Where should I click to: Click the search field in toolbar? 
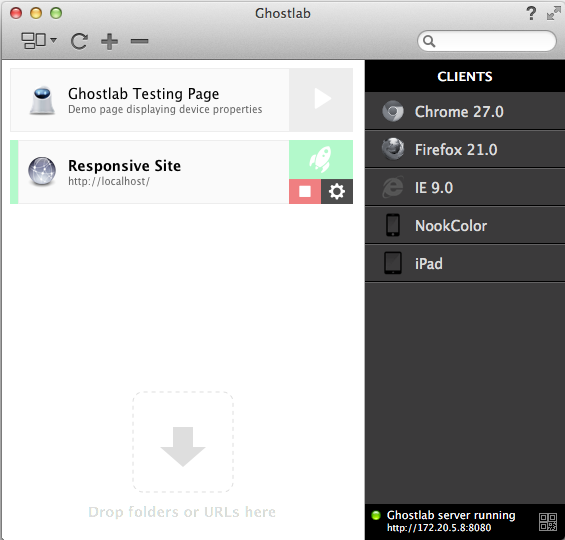pos(487,41)
